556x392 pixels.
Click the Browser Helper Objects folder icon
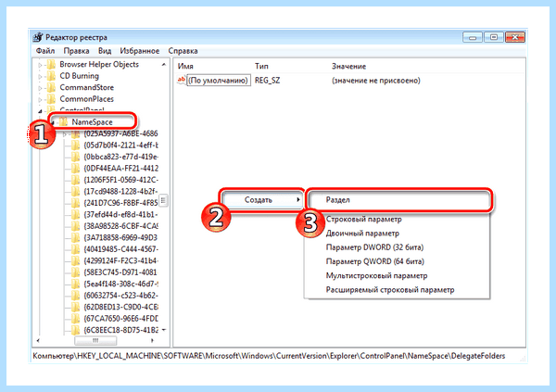pyautogui.click(x=51, y=65)
